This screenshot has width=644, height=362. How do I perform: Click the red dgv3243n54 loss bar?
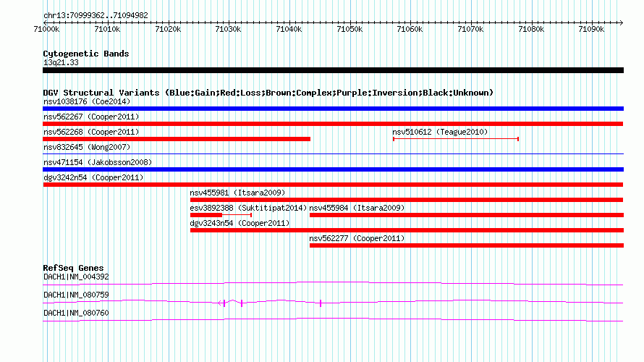(x=407, y=230)
